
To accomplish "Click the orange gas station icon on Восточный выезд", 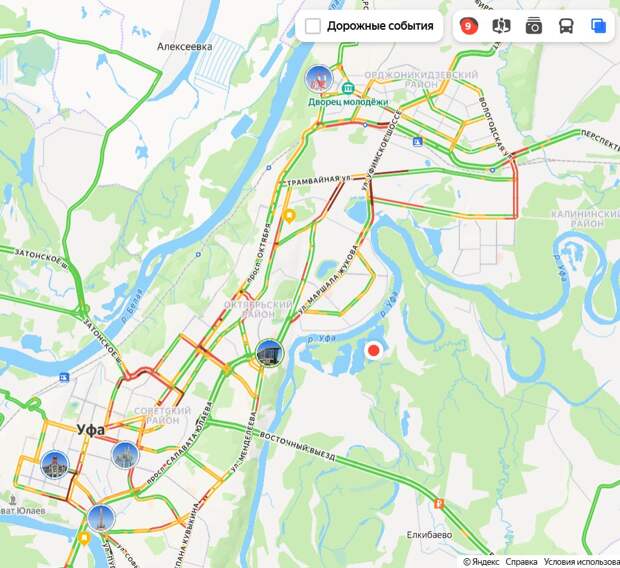I will pos(439,504).
